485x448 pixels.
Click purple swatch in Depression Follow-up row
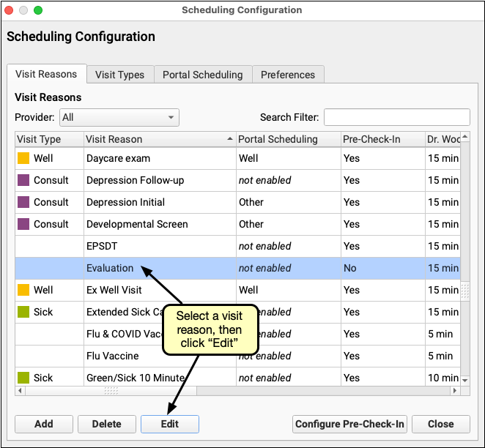click(x=23, y=180)
